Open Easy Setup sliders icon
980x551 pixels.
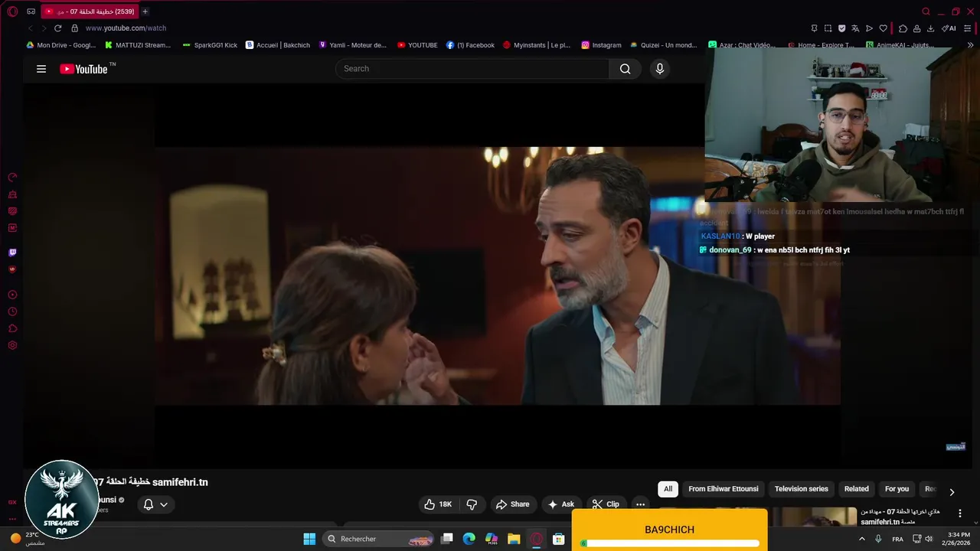coord(968,28)
